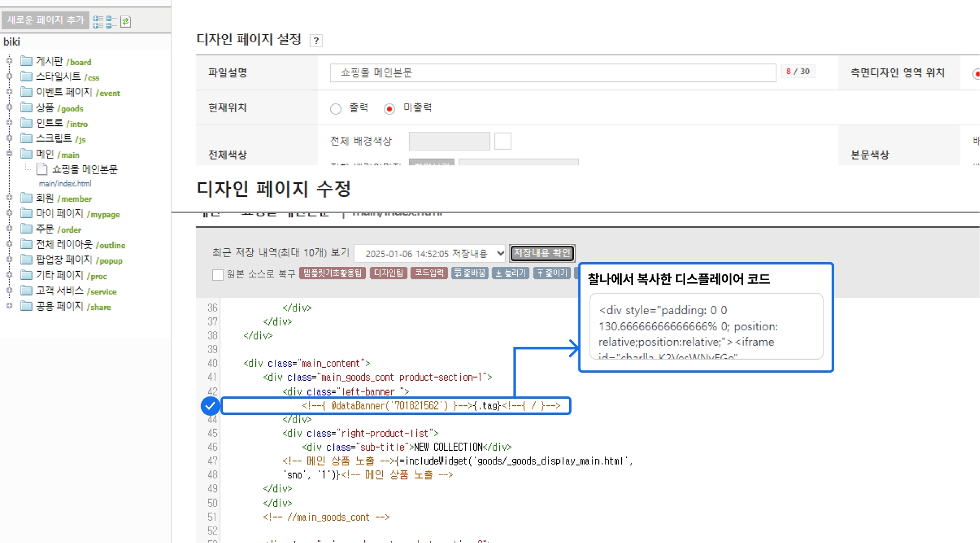The image size is (980, 543).
Task: Check the 원본 소스로 복구 checkbox
Action: [218, 274]
